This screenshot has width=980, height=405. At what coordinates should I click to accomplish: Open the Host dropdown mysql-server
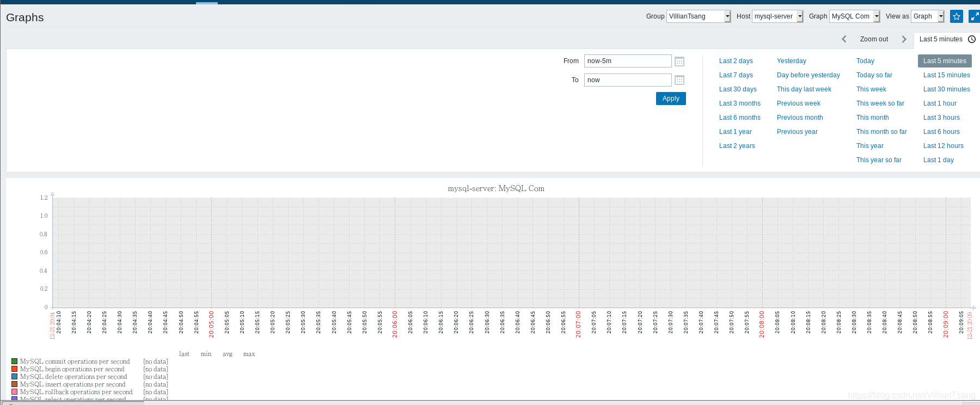[777, 16]
